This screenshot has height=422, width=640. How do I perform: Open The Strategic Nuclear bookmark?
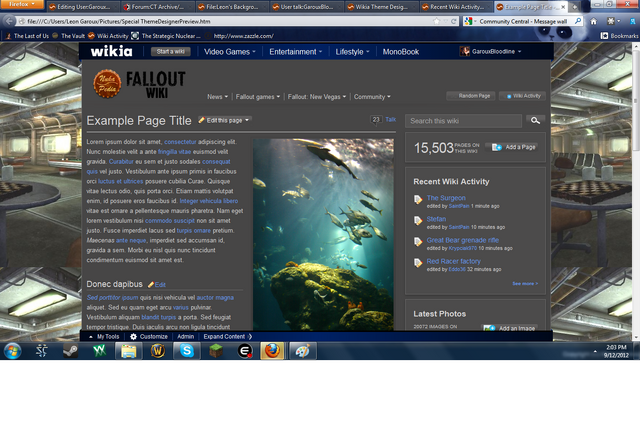pos(166,36)
